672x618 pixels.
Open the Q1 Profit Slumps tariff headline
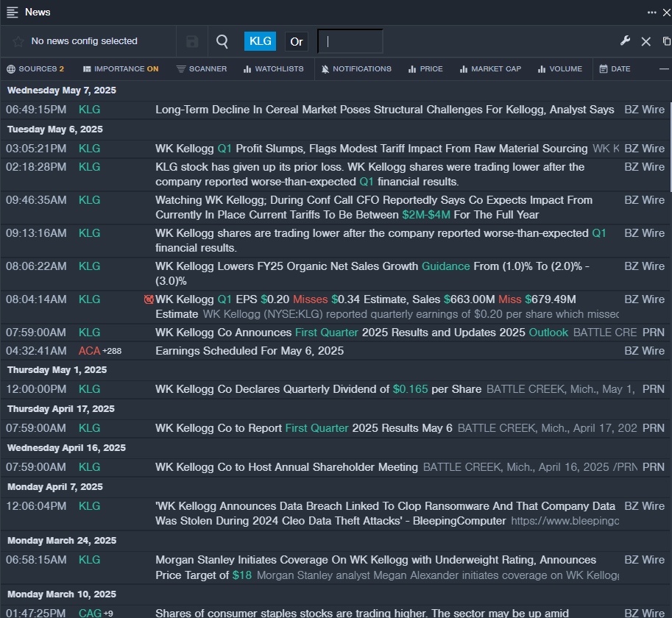coord(371,149)
